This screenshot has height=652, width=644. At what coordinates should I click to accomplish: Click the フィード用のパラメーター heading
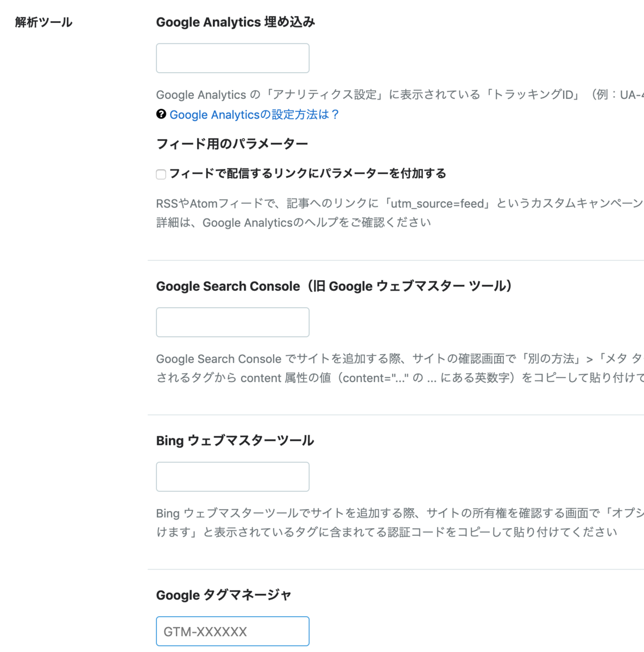232,144
